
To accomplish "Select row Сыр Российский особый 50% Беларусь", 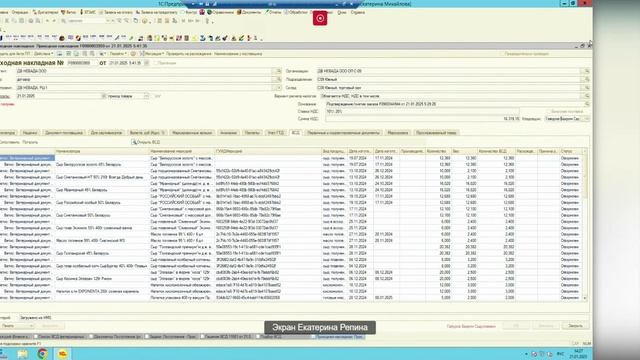I will pos(291,202).
